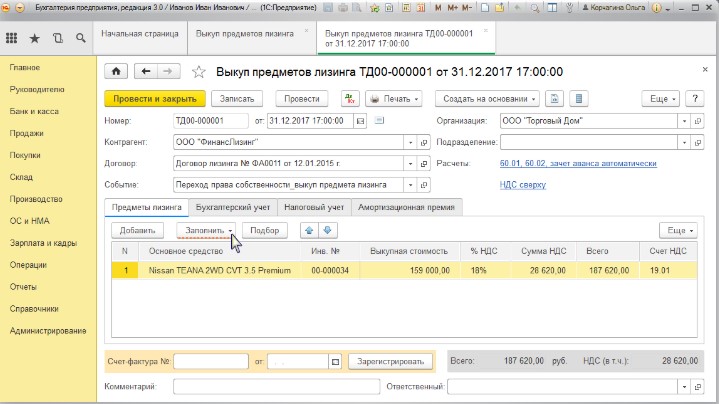Open the Организация record with the open icon
719x404 pixels.
pos(696,121)
